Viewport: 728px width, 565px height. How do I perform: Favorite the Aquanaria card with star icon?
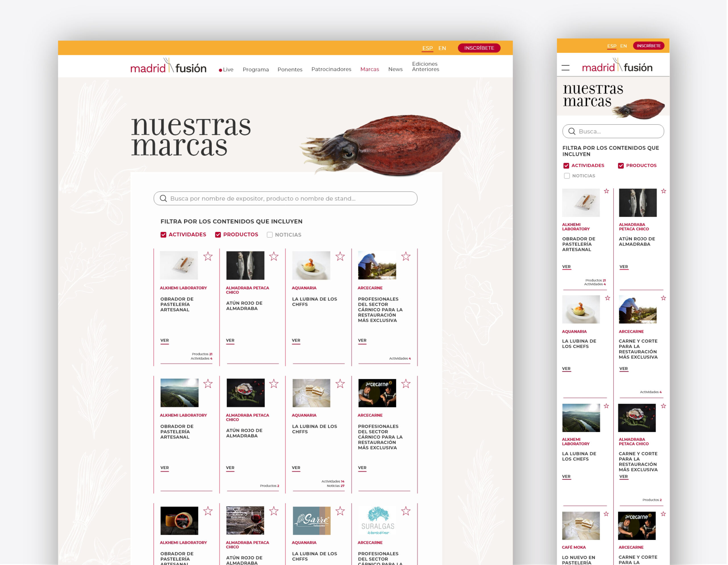coord(340,256)
